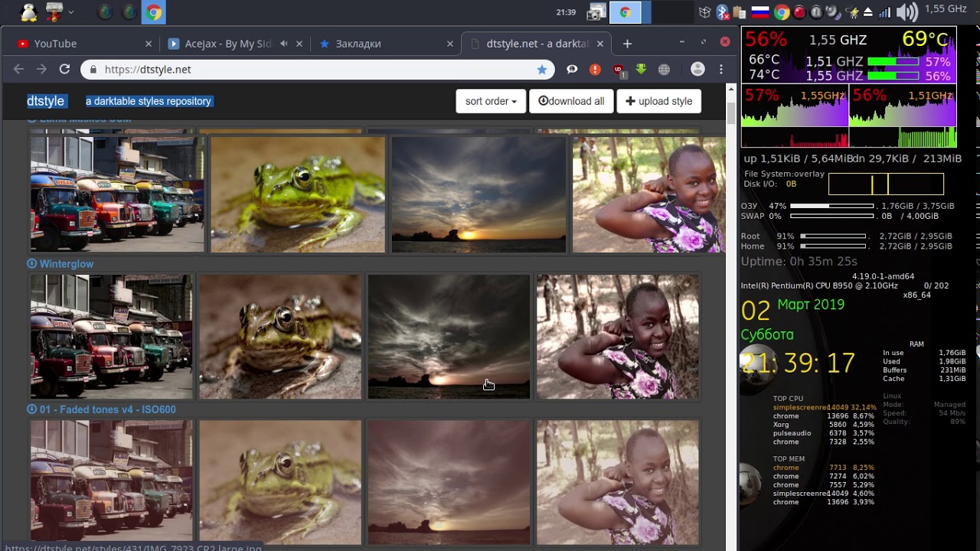
Task: Reload the dtstyle.net page
Action: 64,69
